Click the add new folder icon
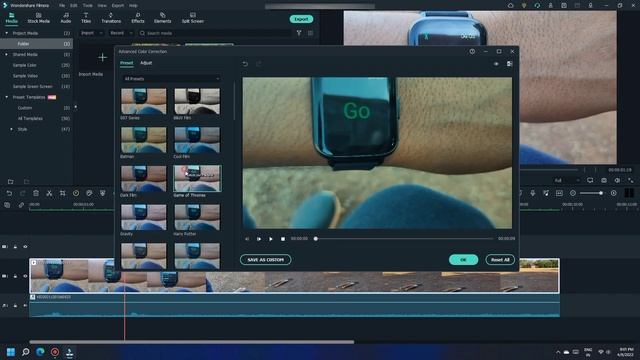640x360 pixels. pyautogui.click(x=11, y=182)
